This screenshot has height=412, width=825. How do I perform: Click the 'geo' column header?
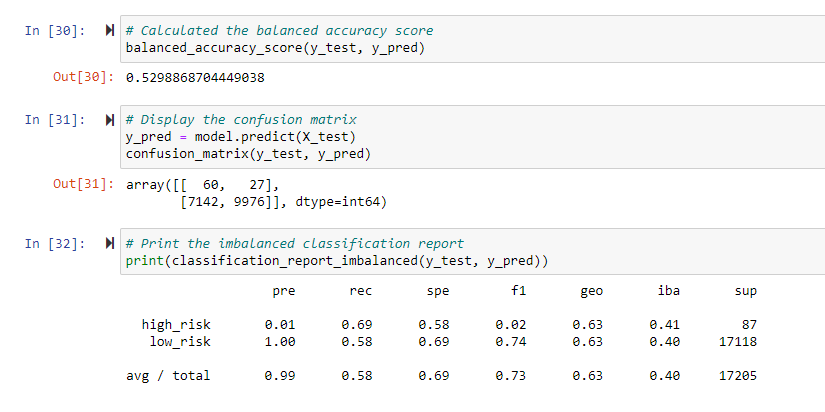pos(591,292)
